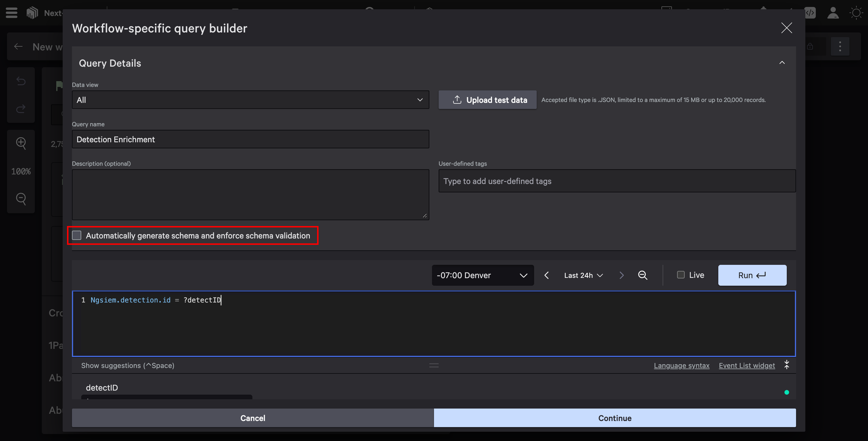Click the undo icon in left sidebar

(21, 81)
